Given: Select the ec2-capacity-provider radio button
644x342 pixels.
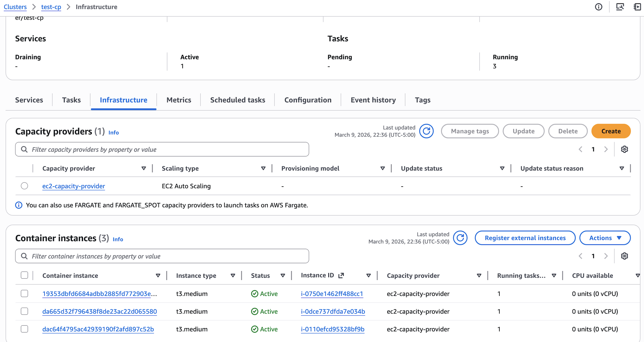Looking at the screenshot, I should [x=24, y=186].
